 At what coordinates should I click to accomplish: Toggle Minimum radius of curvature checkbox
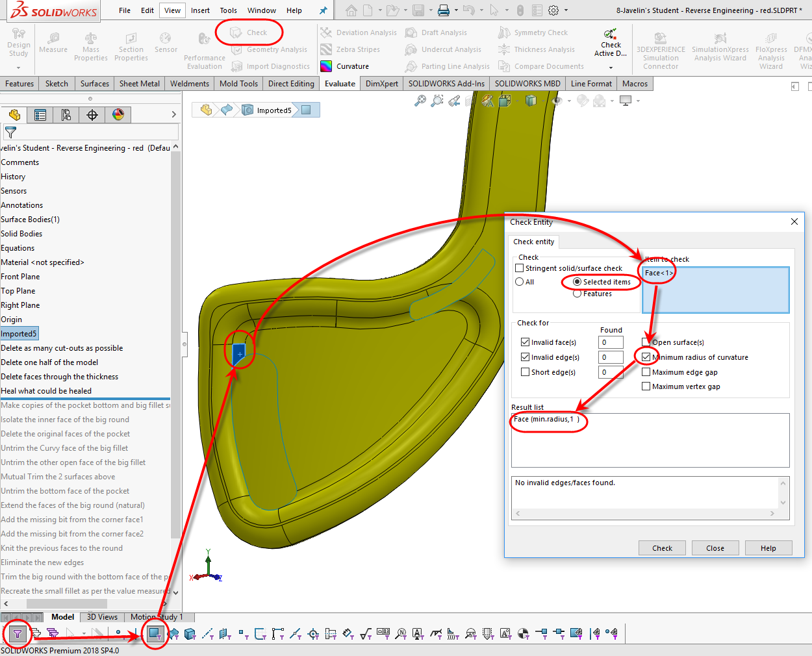point(646,357)
